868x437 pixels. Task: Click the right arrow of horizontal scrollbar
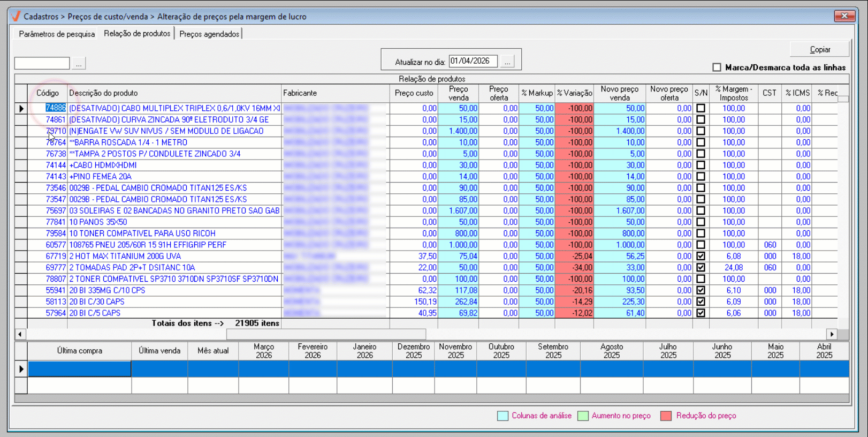point(832,334)
